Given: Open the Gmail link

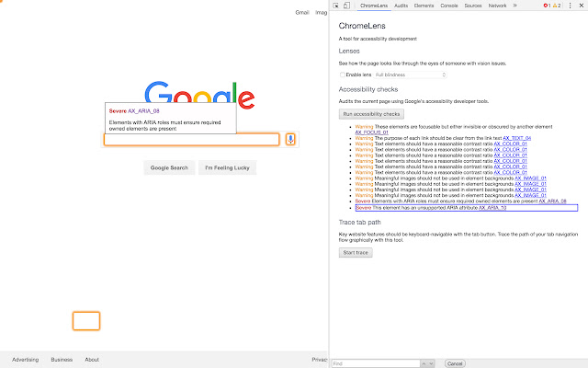Looking at the screenshot, I should [x=302, y=12].
